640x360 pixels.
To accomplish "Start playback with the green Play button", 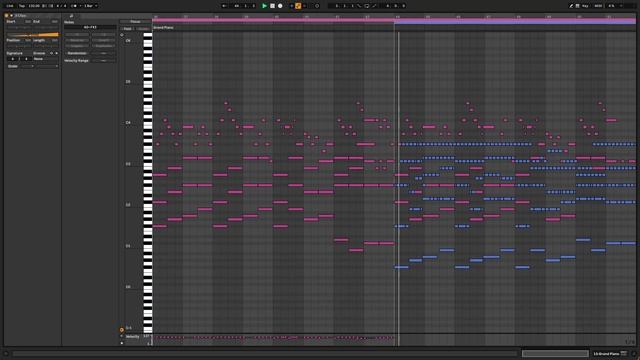I will pyautogui.click(x=264, y=6).
